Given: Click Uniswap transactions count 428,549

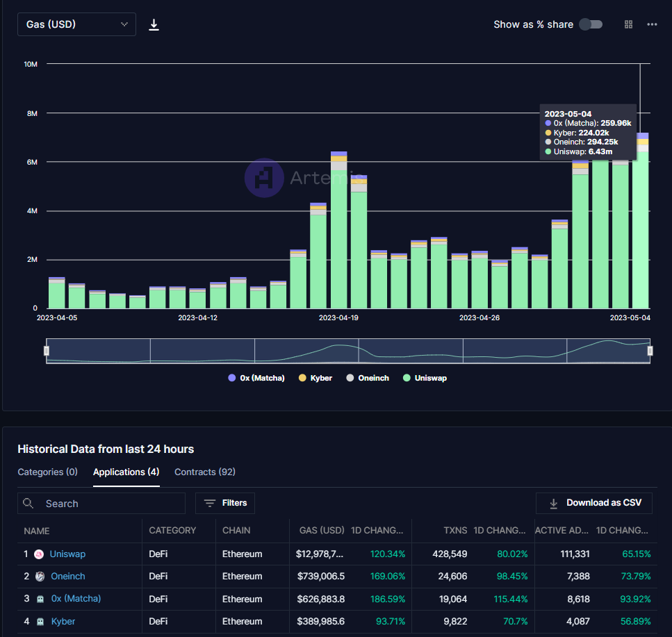Looking at the screenshot, I should [x=450, y=554].
